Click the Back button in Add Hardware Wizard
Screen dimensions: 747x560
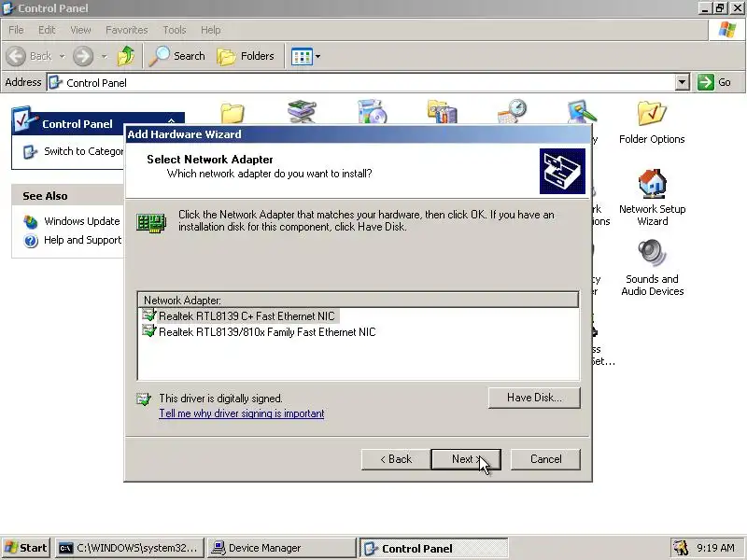tap(395, 459)
